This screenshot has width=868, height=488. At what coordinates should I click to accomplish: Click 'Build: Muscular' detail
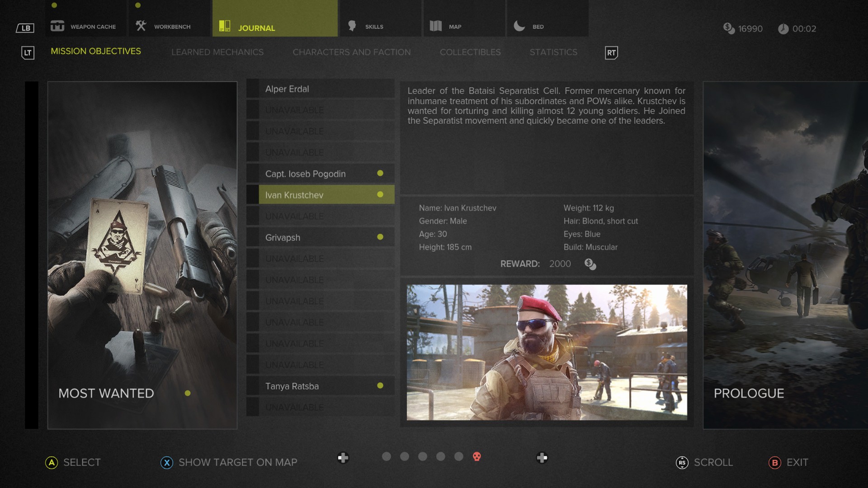(x=590, y=248)
